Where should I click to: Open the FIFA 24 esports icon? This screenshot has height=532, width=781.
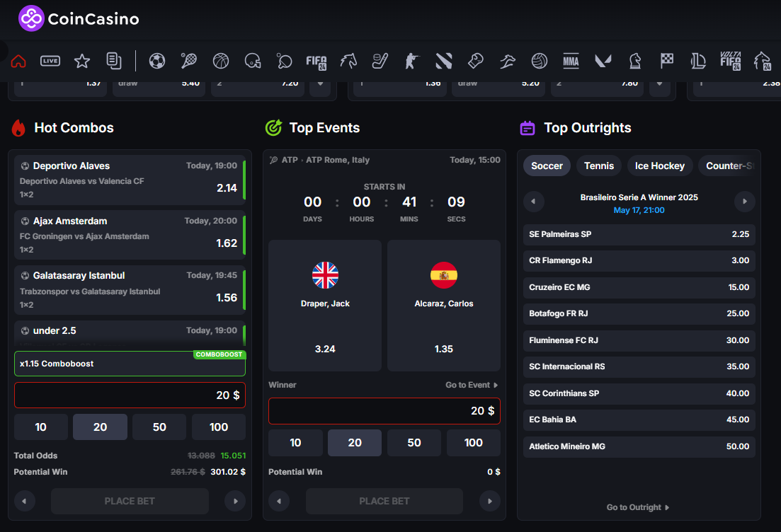tap(317, 62)
